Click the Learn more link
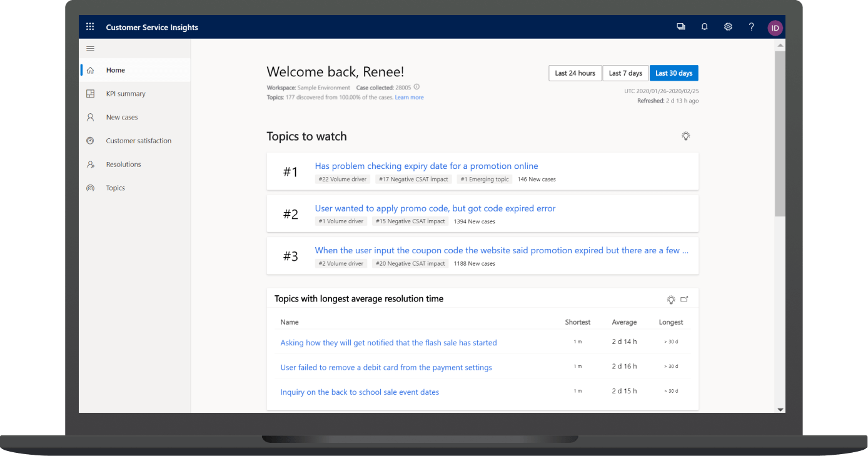Viewport: 868px width, 456px height. (x=409, y=98)
